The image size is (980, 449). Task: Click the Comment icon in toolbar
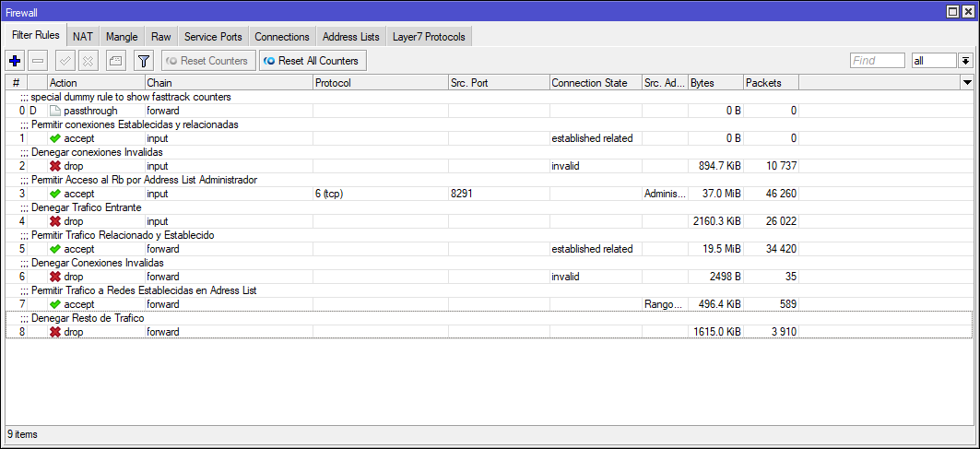(115, 61)
